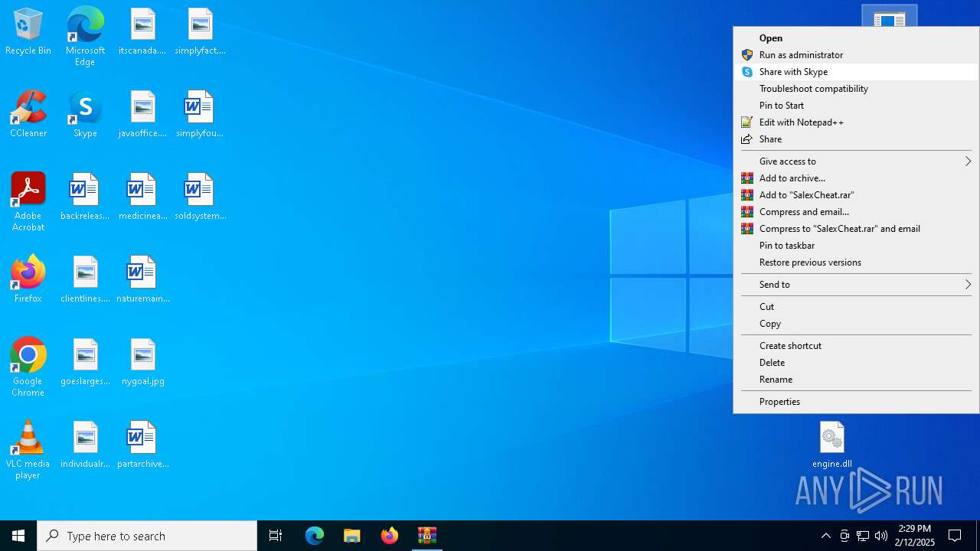Select the CCleaner desktop icon

pos(28,114)
